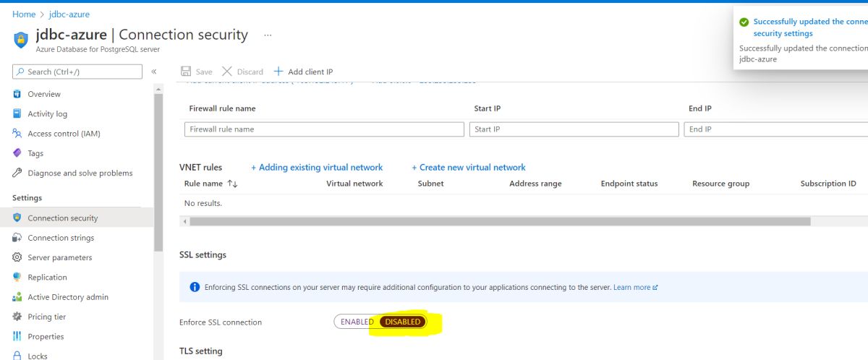Select Connection strings menu item
Image resolution: width=868 pixels, height=360 pixels.
(61, 238)
